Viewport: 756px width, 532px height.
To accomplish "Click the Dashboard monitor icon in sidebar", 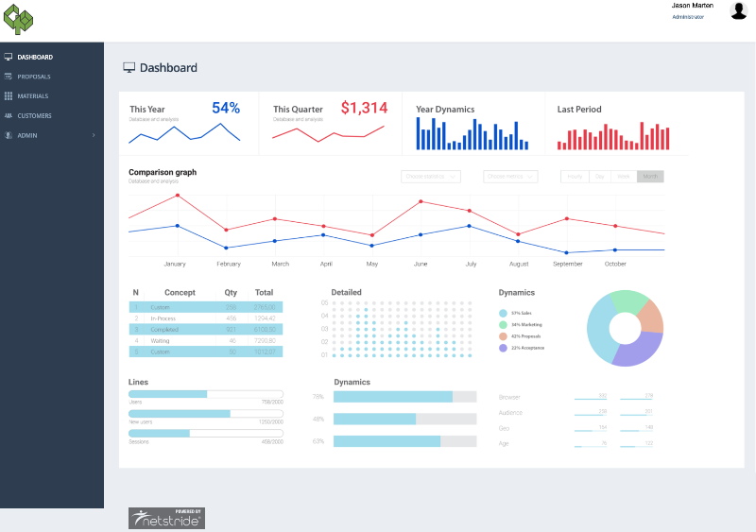I will point(9,57).
